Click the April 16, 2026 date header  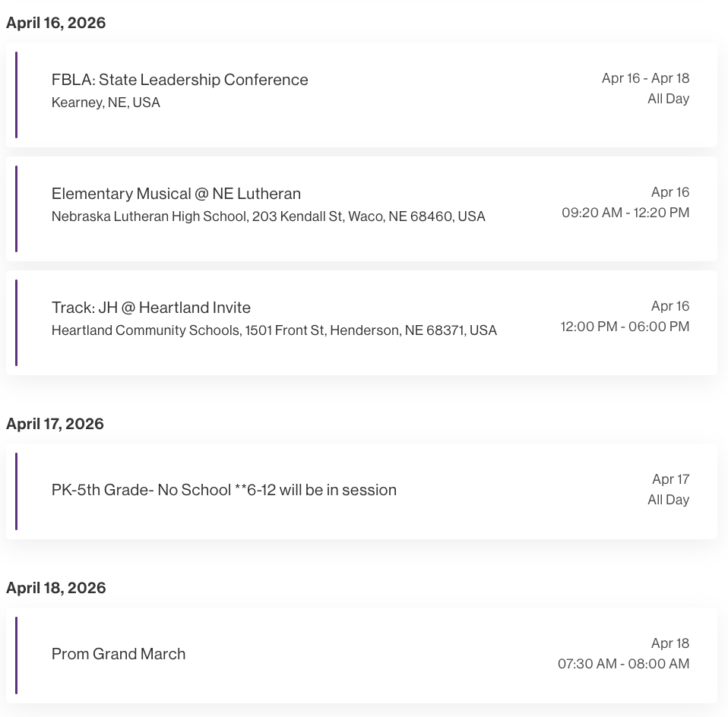click(55, 23)
